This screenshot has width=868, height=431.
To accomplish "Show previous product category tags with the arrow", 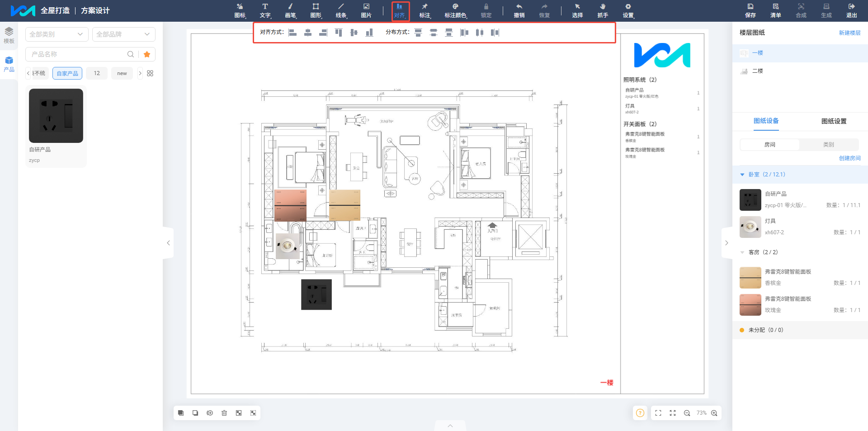I will pos(28,73).
